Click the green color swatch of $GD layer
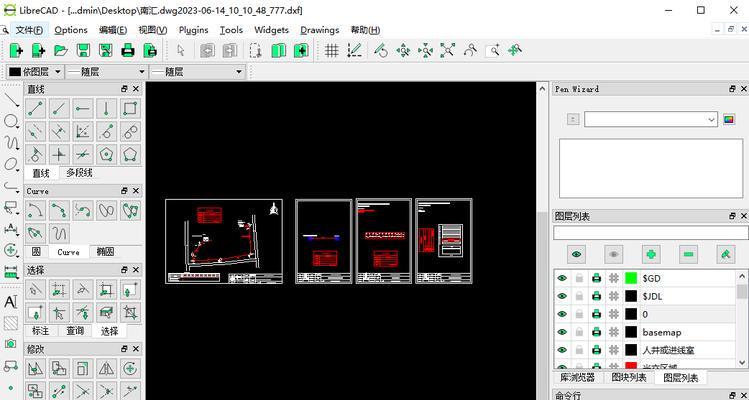 [631, 278]
